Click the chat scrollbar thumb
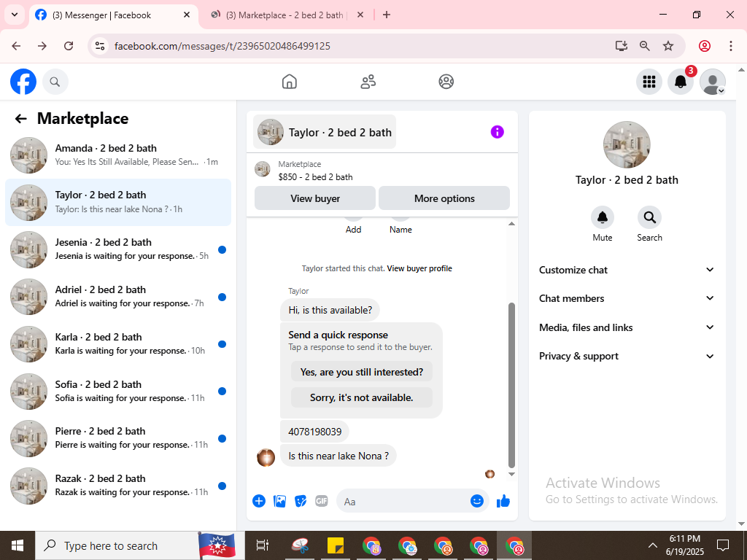 pyautogui.click(x=511, y=385)
